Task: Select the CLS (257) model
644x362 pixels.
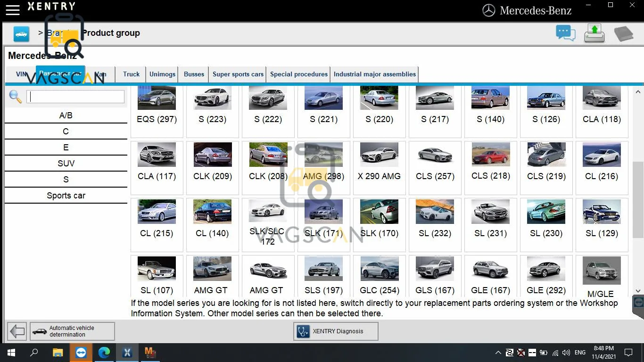Action: (435, 168)
